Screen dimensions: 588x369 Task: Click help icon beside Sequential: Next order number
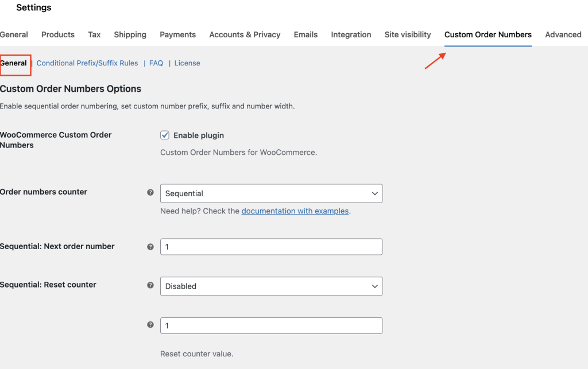tap(150, 246)
